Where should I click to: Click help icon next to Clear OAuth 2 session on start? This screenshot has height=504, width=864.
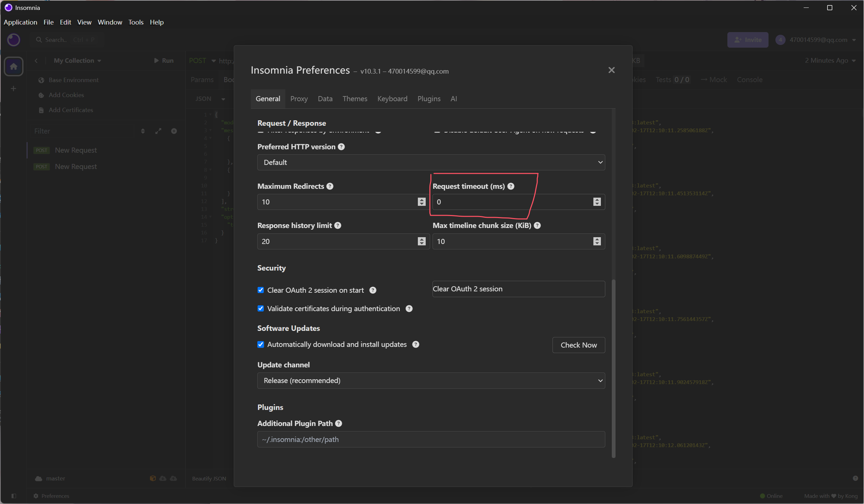tap(373, 290)
